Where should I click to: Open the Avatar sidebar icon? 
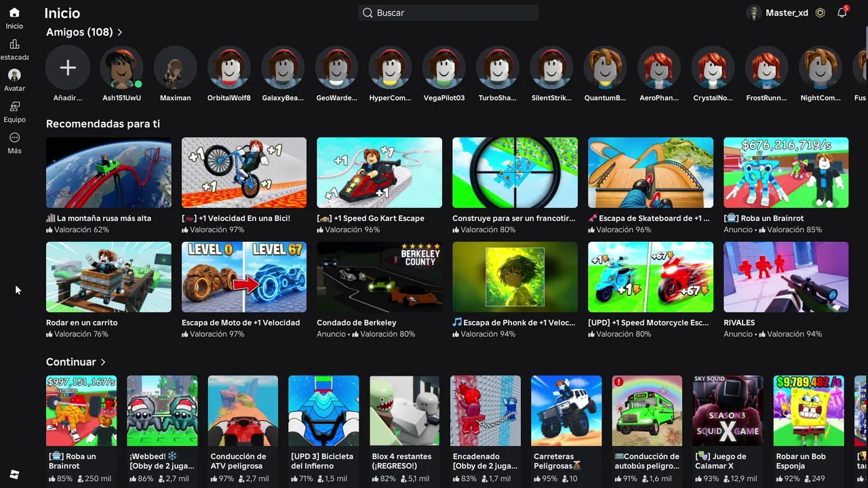(14, 75)
